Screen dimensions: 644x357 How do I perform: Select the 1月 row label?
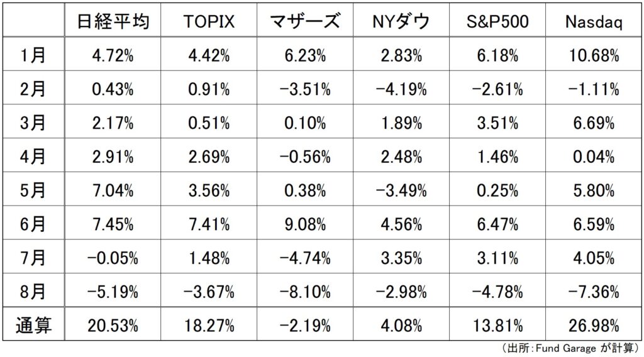pos(33,55)
